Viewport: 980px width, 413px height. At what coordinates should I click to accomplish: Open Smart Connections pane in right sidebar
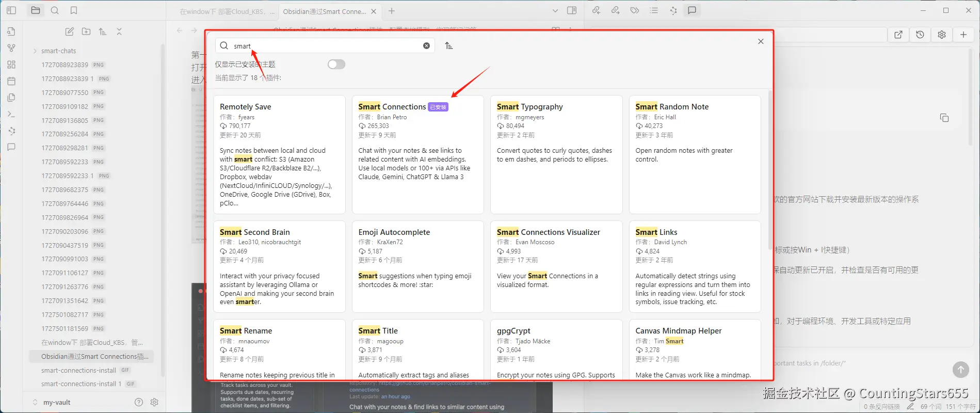click(673, 10)
